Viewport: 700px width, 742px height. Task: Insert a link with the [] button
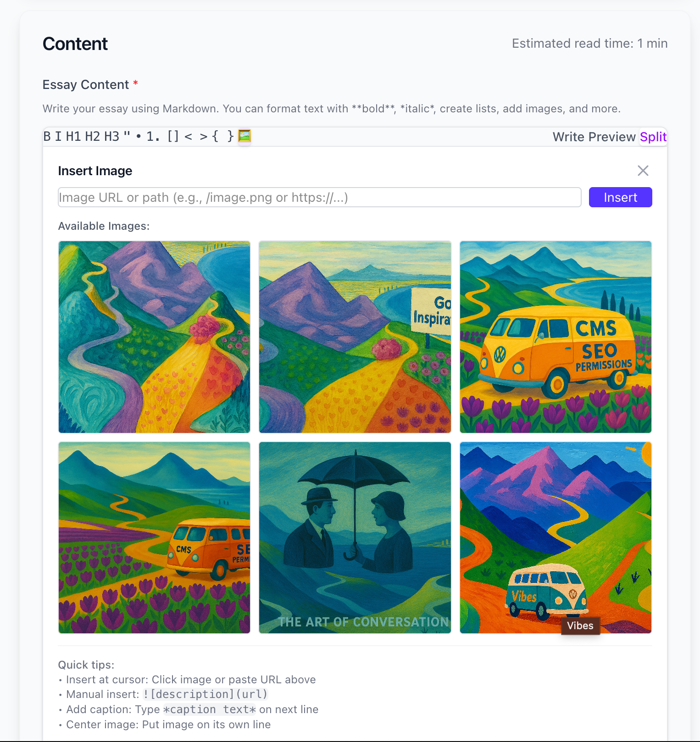[173, 137]
